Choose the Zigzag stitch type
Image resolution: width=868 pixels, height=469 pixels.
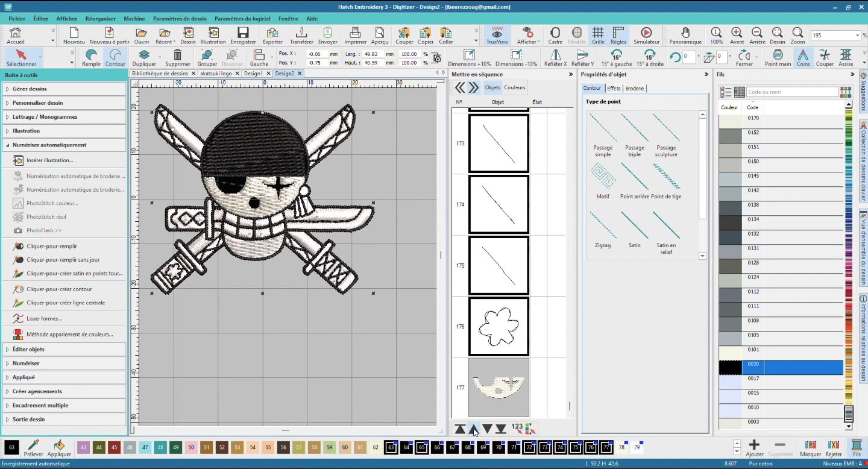pos(603,230)
